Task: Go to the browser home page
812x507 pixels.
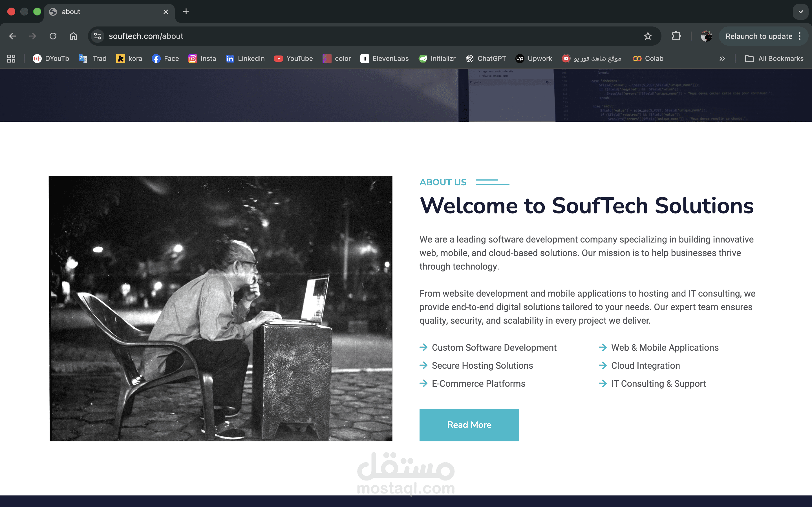Action: coord(73,36)
